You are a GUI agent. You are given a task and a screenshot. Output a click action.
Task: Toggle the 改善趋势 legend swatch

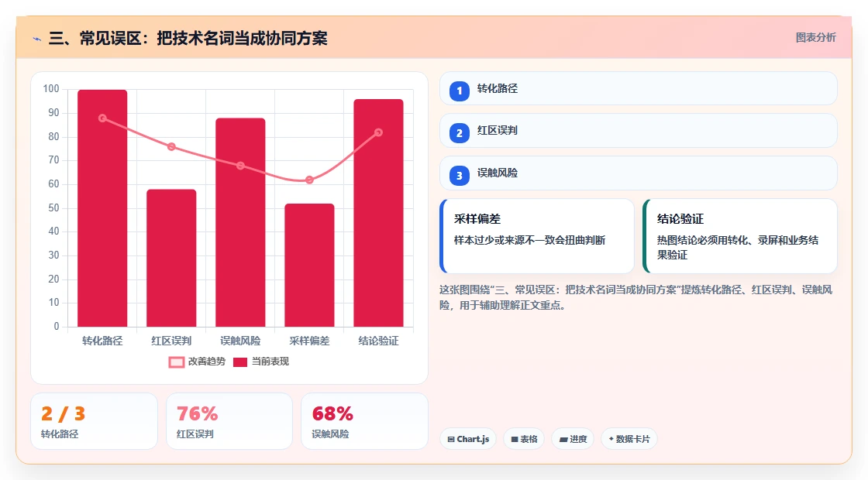point(176,362)
